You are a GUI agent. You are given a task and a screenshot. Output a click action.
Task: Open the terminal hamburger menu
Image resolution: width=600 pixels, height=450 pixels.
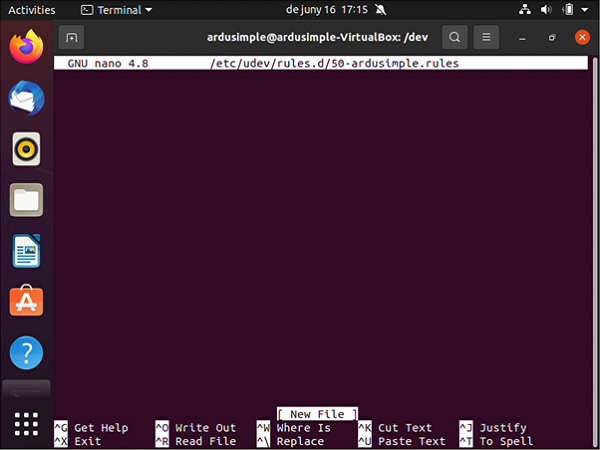(486, 38)
